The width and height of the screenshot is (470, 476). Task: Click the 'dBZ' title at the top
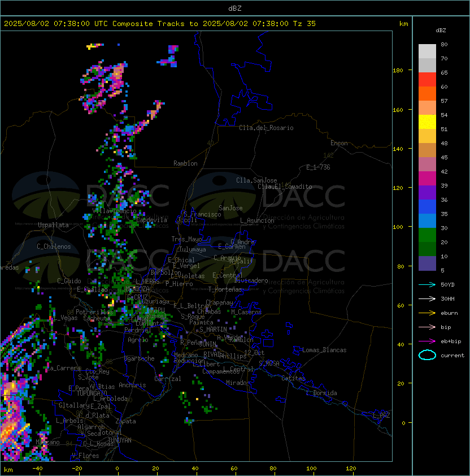point(235,8)
